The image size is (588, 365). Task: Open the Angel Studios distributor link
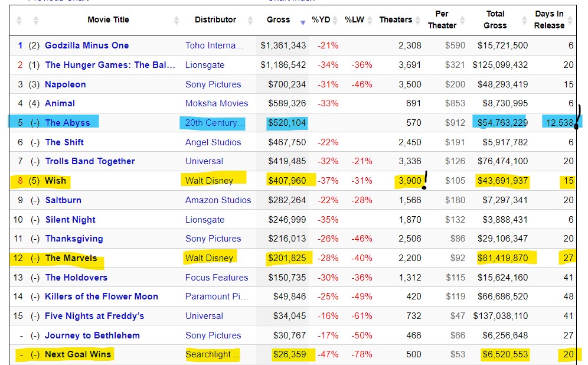(213, 142)
